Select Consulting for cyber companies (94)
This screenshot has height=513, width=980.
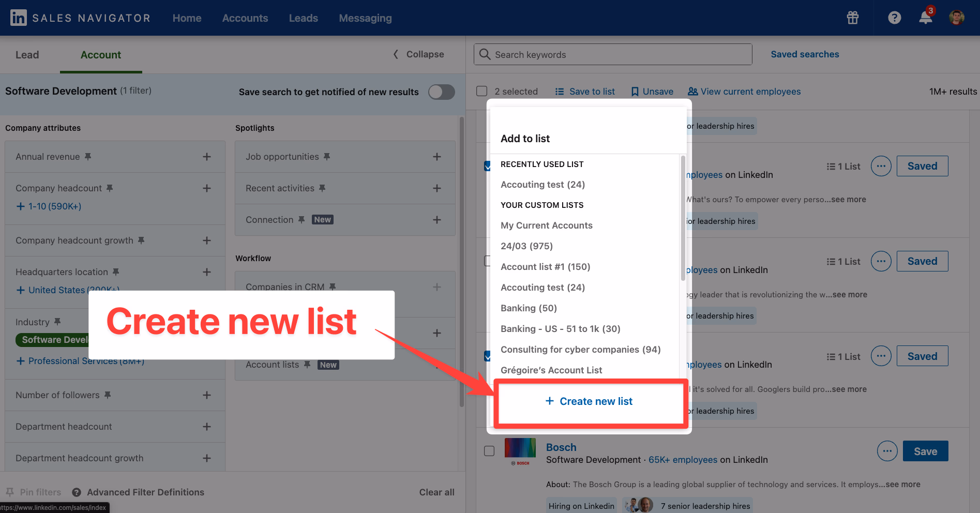click(581, 350)
